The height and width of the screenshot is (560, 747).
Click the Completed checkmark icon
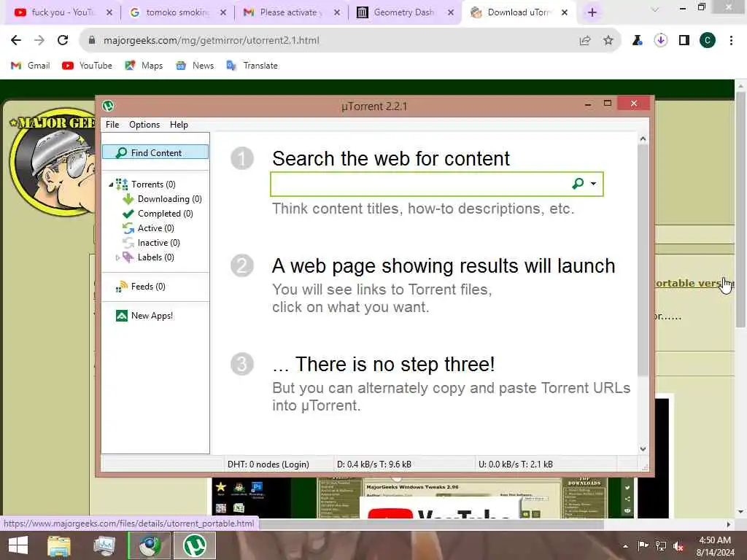(x=128, y=214)
